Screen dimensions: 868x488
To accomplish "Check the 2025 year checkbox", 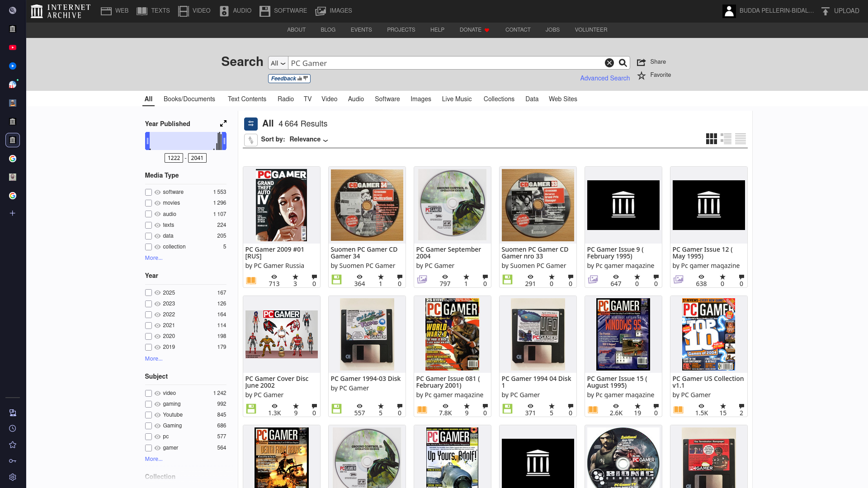I will [x=148, y=293].
